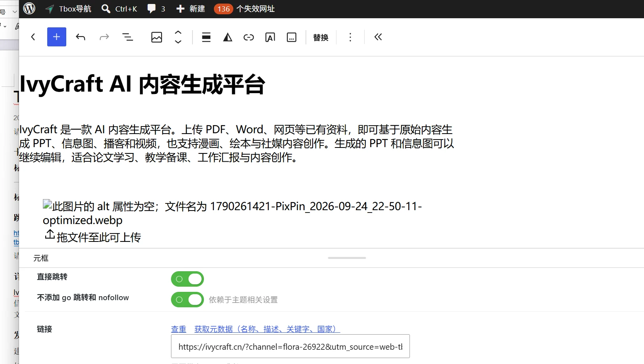Toggle 不添加 go 跳转和 nofollow switch
This screenshot has height=364, width=644.
coord(187,299)
